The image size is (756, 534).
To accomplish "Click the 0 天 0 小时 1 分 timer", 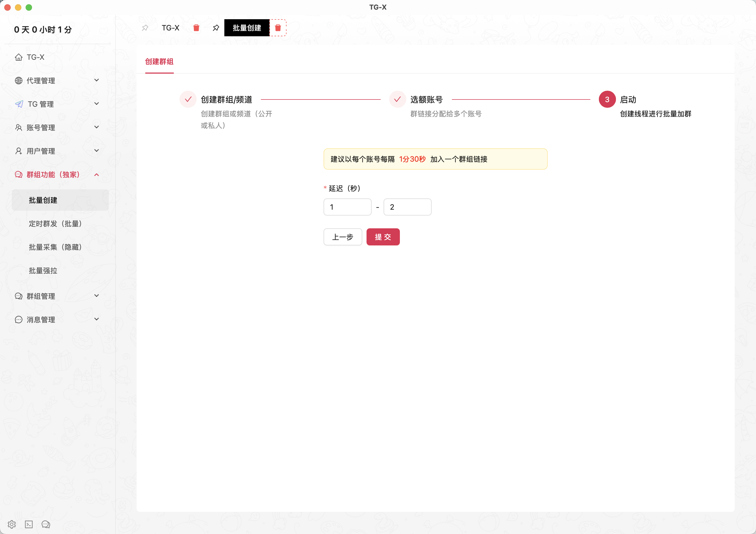I will click(x=43, y=30).
